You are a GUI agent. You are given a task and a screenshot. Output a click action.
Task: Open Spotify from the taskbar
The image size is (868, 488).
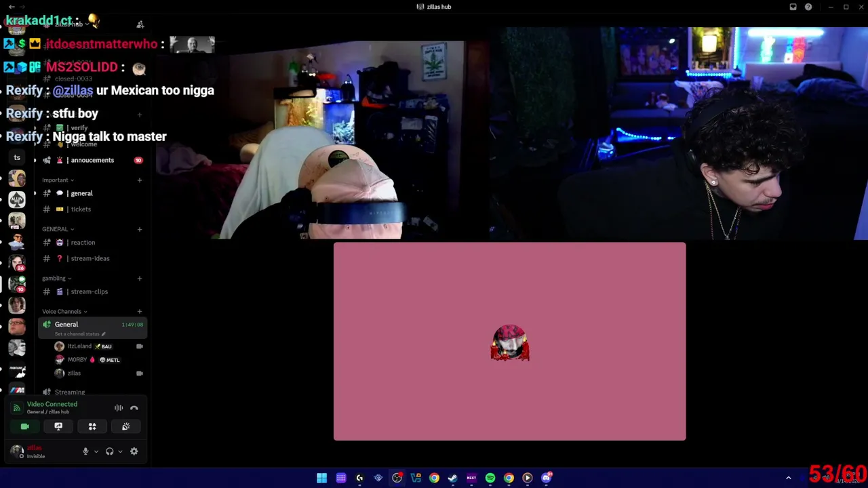tap(490, 478)
